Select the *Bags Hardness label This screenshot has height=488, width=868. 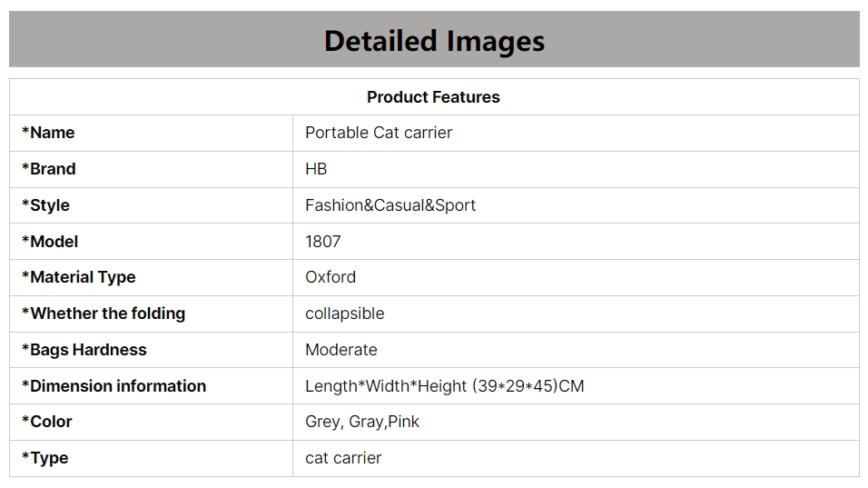pos(84,350)
